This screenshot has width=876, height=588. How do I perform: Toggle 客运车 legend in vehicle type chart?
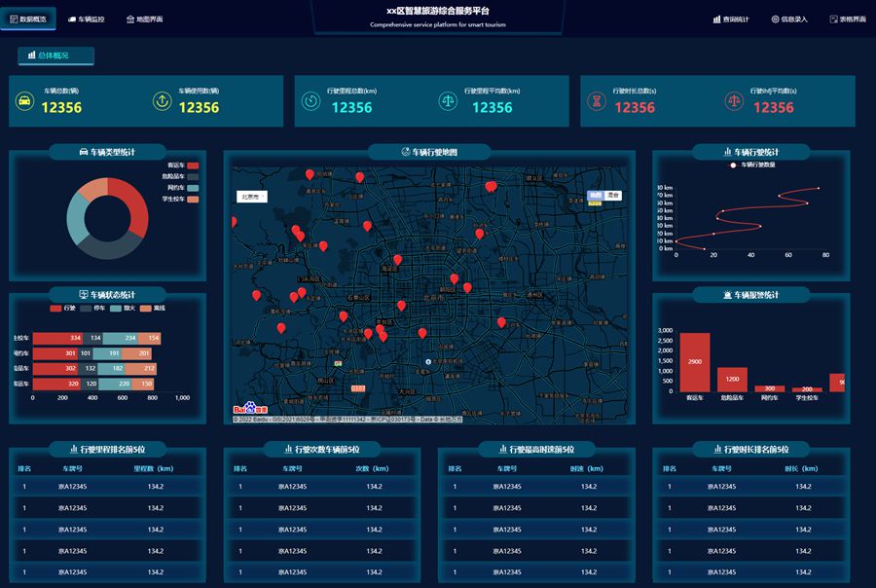coord(193,166)
